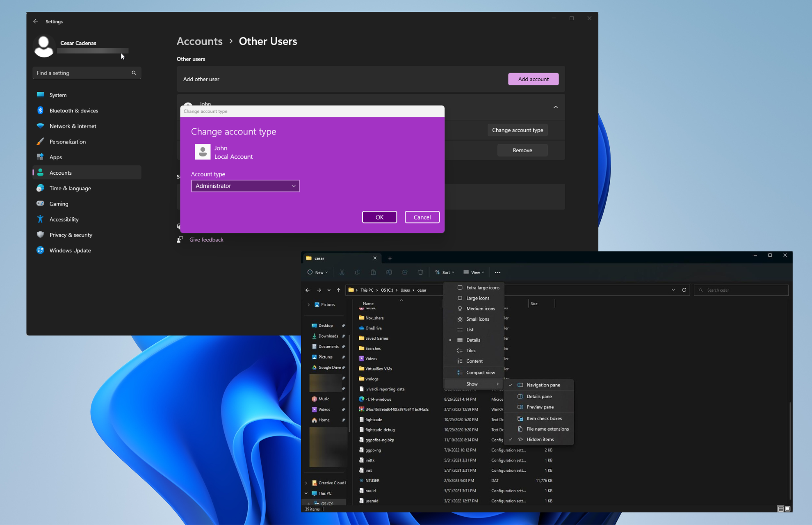Open the Sort dropdown in File Explorer
This screenshot has width=812, height=525.
(x=445, y=272)
